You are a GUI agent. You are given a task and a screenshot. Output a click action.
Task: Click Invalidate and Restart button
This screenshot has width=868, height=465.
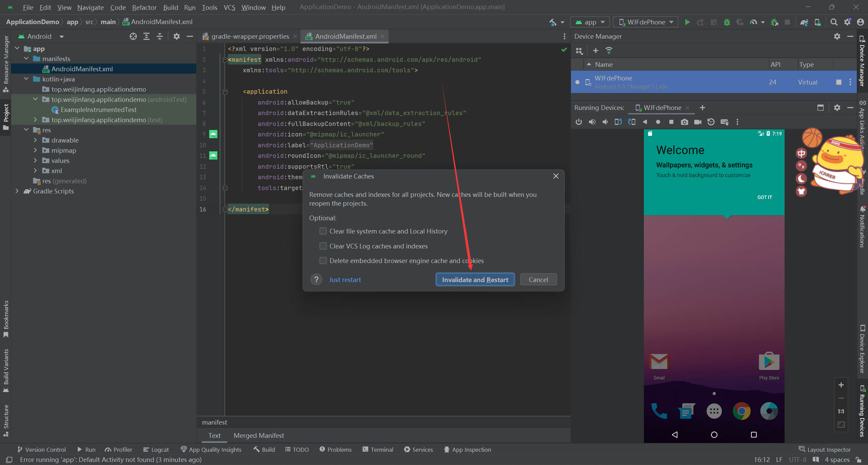[x=475, y=280]
